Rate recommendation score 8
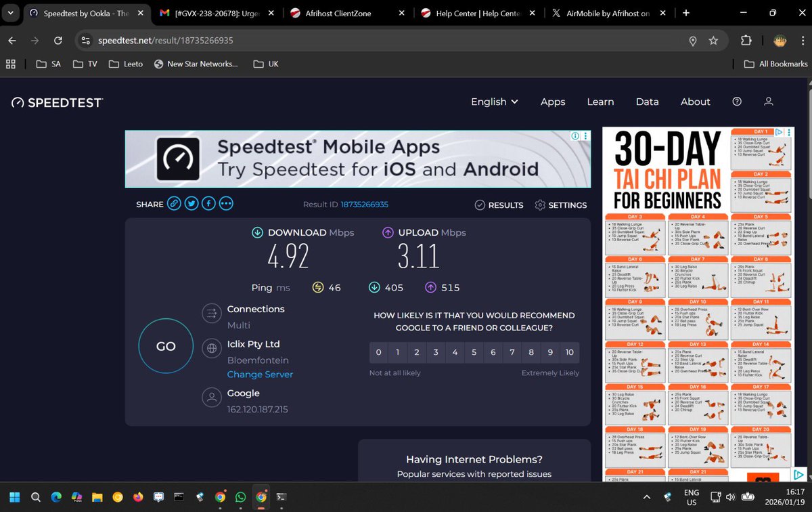 (531, 352)
